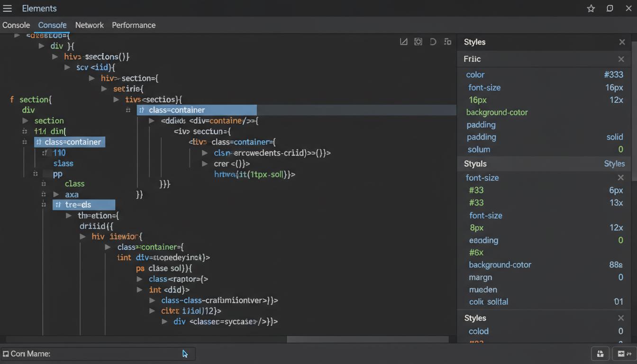Click the #333 color value
637x364 pixels.
click(x=614, y=75)
